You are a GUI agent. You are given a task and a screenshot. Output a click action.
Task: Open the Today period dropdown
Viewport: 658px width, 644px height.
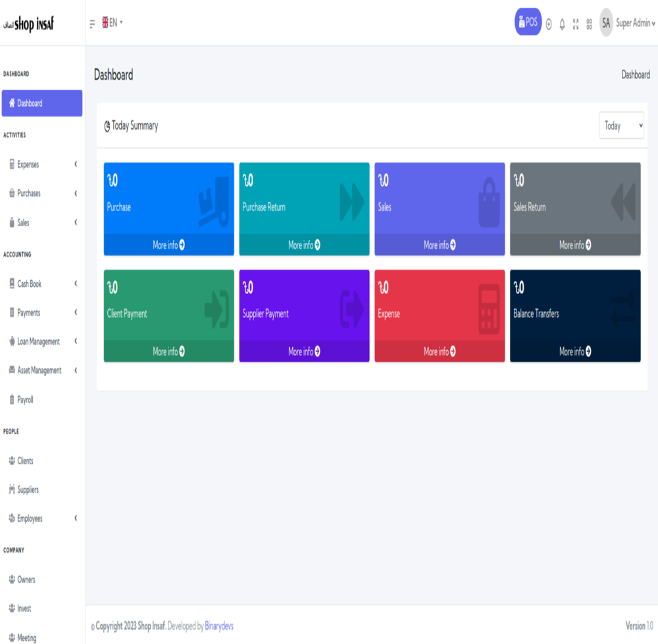click(620, 126)
